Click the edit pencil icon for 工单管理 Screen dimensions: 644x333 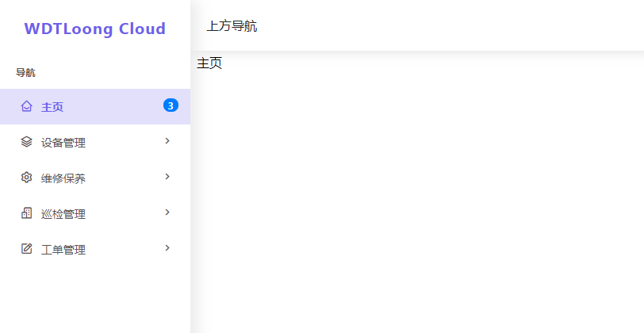pyautogui.click(x=27, y=248)
